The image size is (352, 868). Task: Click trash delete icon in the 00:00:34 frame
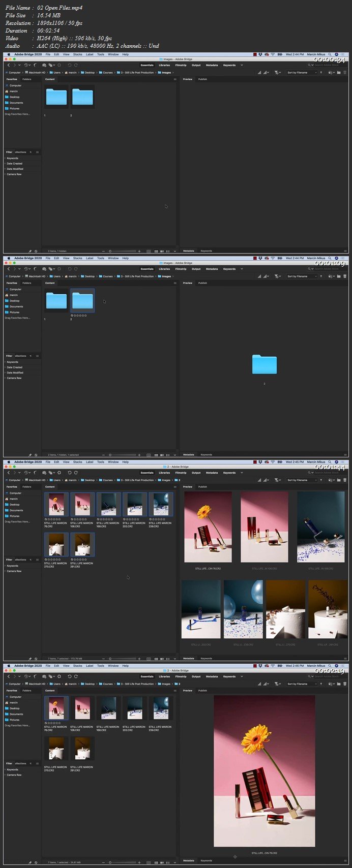point(345,72)
